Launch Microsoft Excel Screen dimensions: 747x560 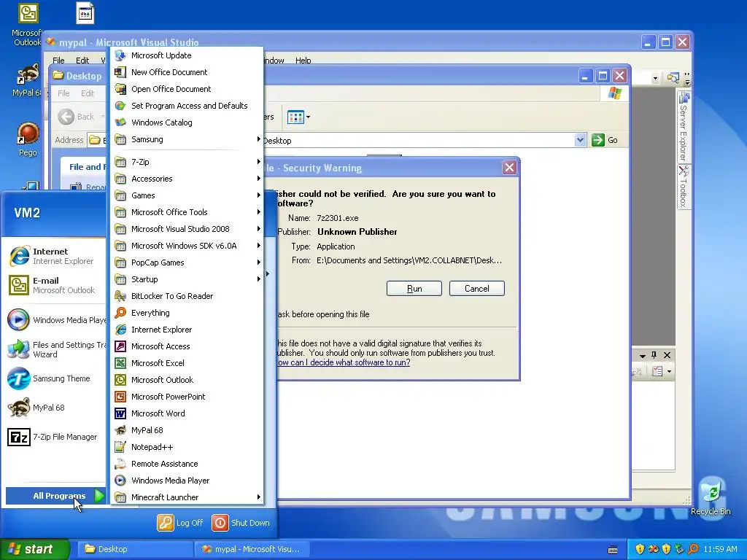pyautogui.click(x=187, y=363)
